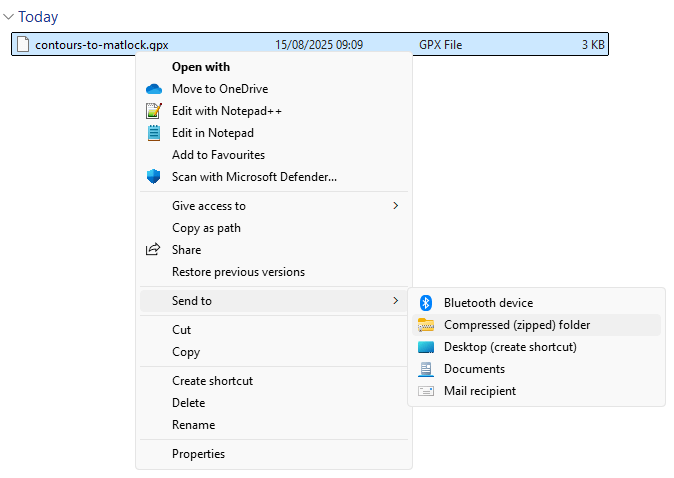
Task: Click the 3 KB file size
Action: (593, 45)
